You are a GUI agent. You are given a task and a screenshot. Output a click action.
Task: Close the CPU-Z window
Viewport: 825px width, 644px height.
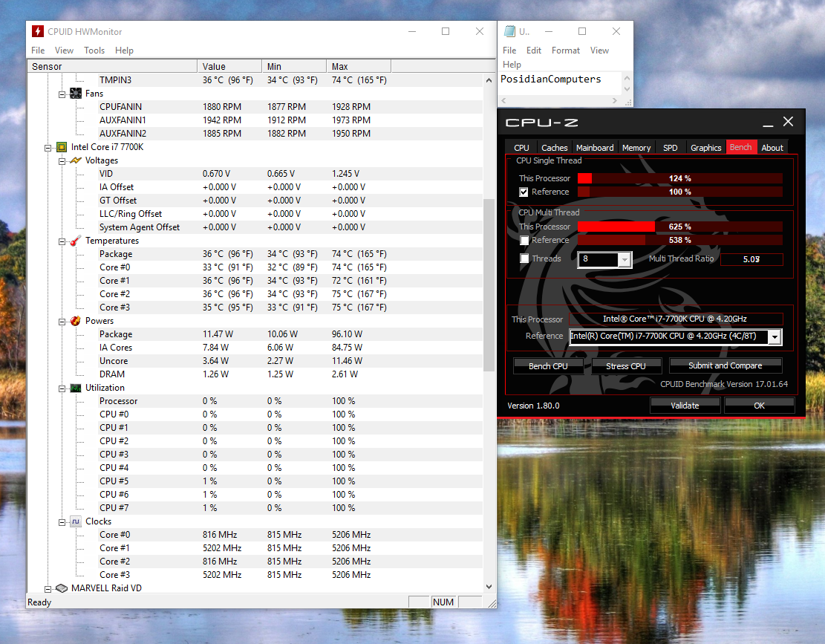[788, 122]
